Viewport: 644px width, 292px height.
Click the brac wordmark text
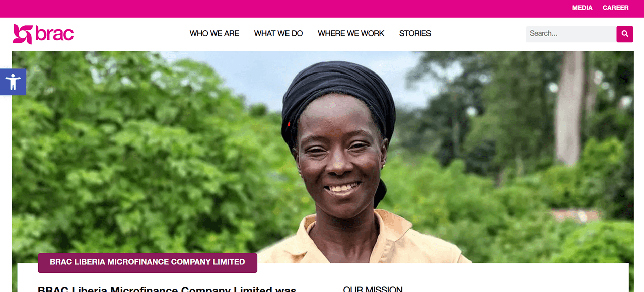54,34
